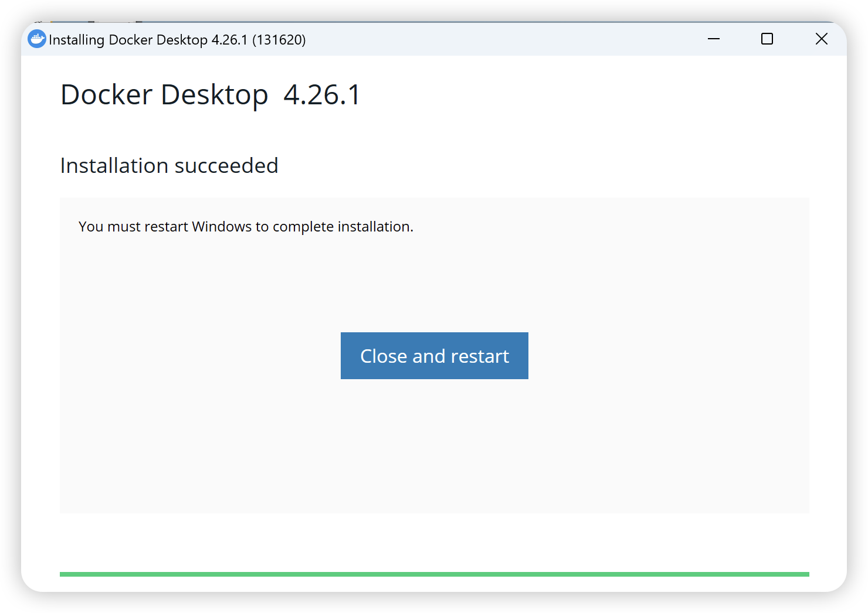
Task: Click 'You must restart Windows' message
Action: [246, 227]
